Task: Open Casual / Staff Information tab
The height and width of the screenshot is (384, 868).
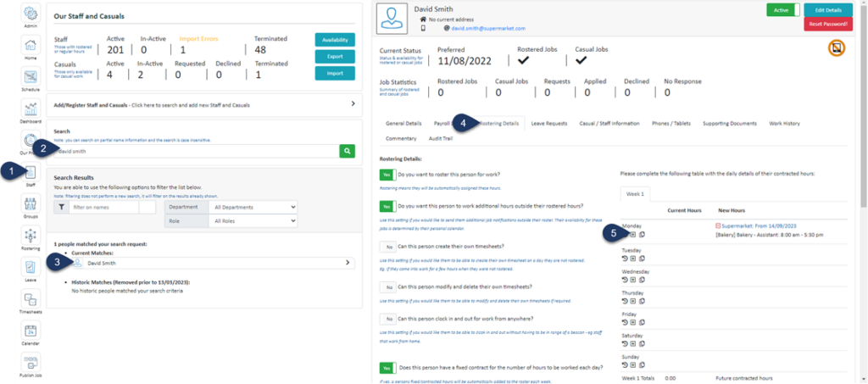Action: [609, 124]
